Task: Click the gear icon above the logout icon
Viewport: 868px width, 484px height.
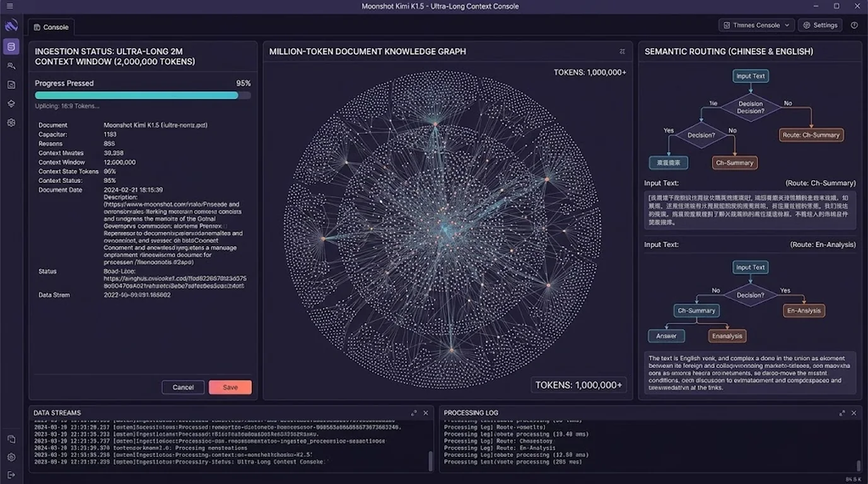Action: [x=11, y=457]
